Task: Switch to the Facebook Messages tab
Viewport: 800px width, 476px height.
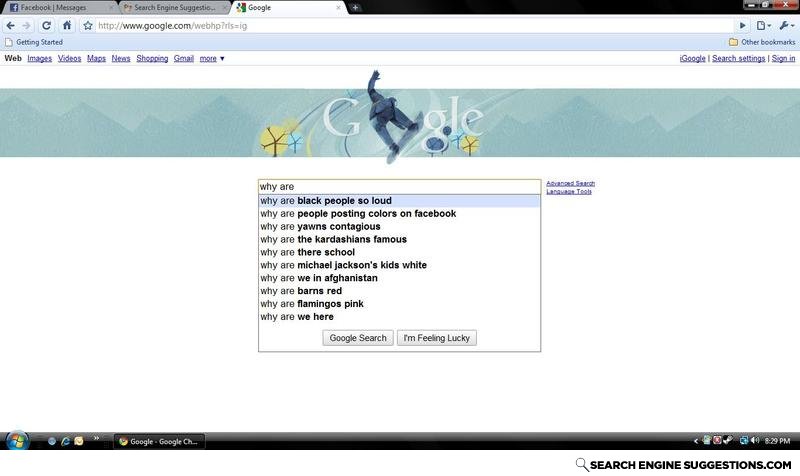Action: (x=59, y=8)
